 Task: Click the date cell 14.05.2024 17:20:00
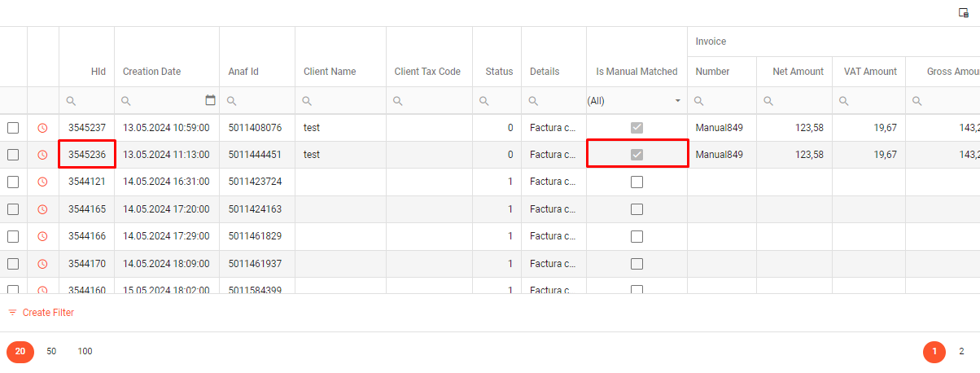pos(167,209)
